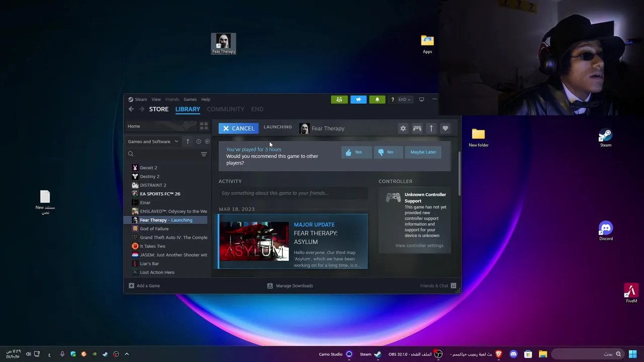This screenshot has width=644, height=362.
Task: Open the Steam menu
Action: 138,100
